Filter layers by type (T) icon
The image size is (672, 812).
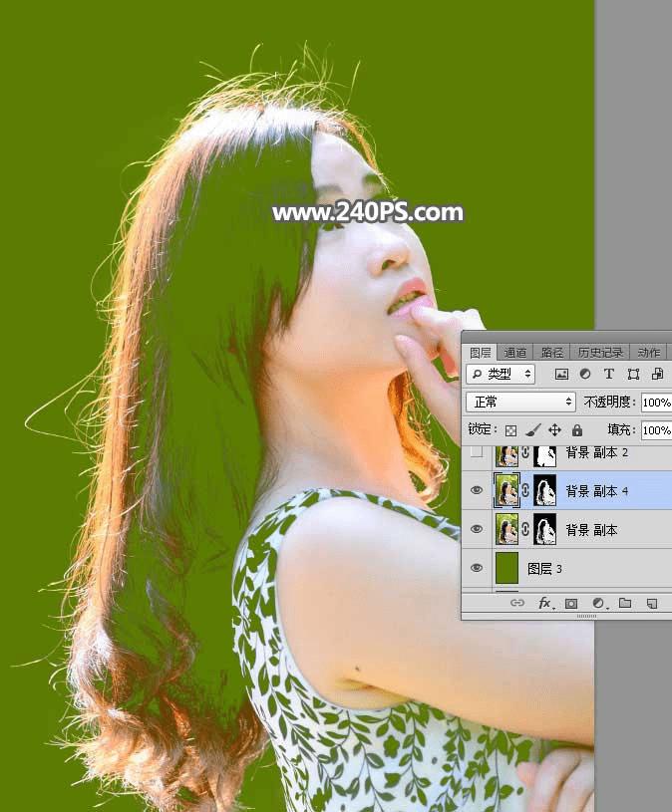tap(609, 374)
